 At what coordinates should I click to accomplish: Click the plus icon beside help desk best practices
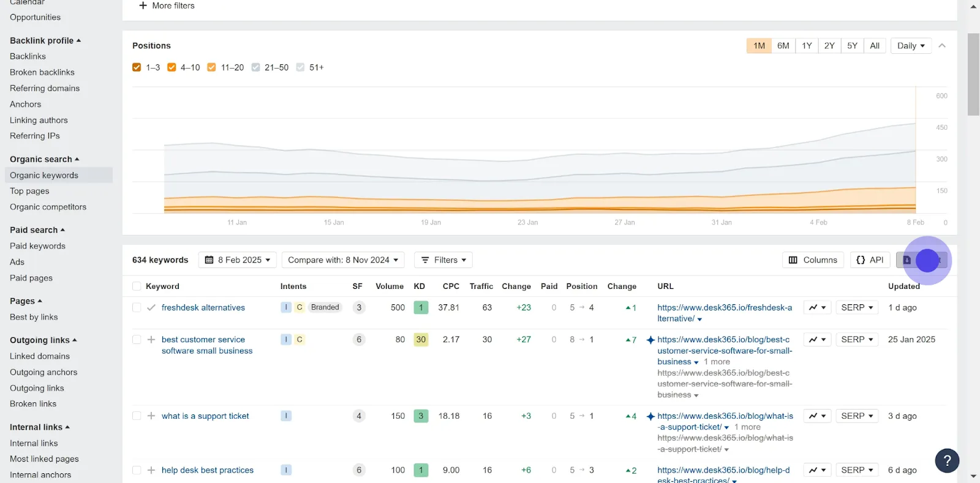point(151,470)
